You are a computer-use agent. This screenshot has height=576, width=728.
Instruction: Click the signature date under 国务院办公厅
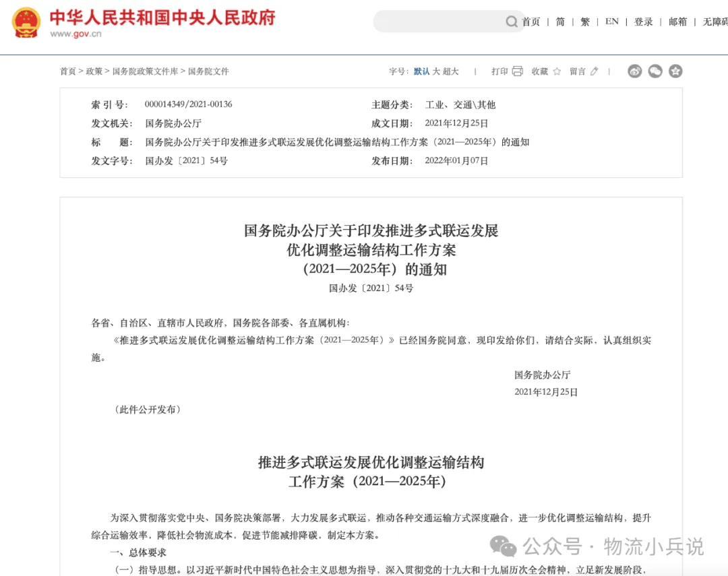[x=546, y=391]
